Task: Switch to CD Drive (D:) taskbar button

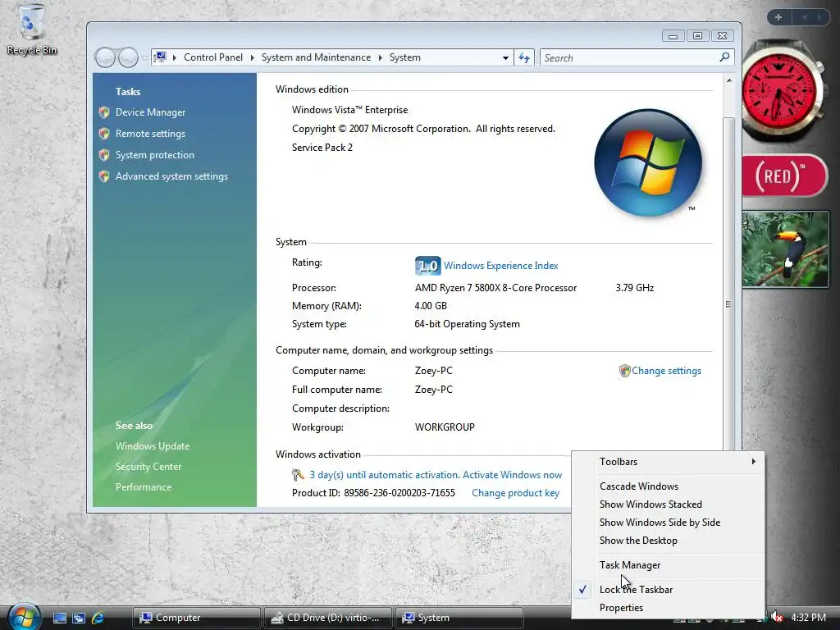Action: pyautogui.click(x=328, y=618)
